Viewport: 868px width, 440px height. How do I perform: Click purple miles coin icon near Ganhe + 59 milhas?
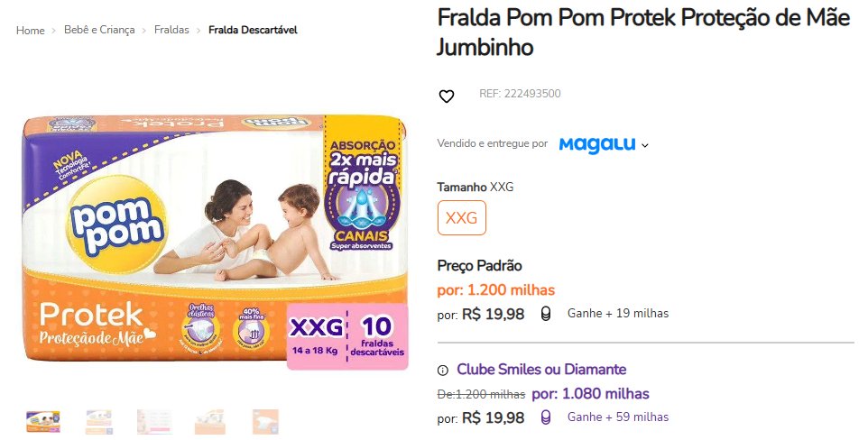click(x=546, y=417)
